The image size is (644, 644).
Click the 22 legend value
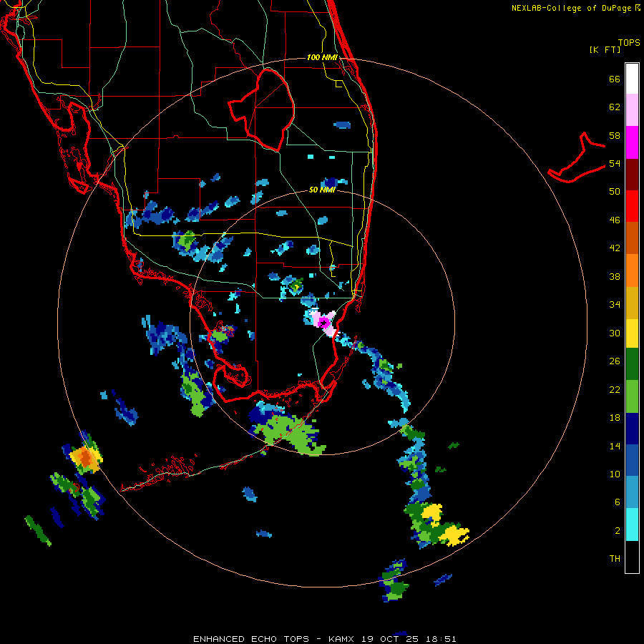pos(615,389)
